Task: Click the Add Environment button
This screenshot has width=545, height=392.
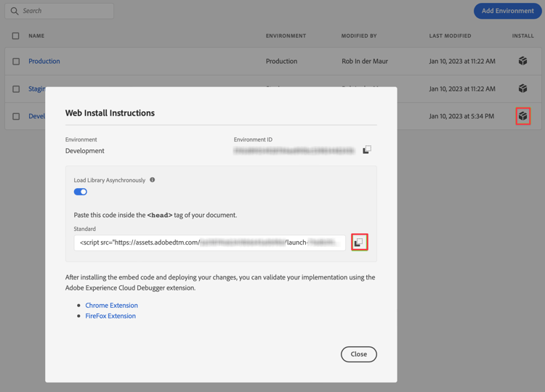Action: [x=507, y=11]
